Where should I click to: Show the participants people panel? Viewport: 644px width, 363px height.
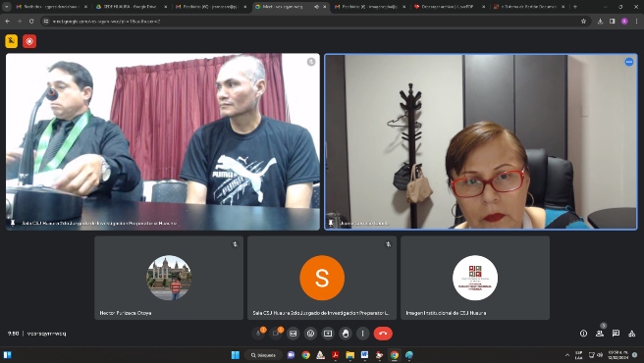point(600,334)
